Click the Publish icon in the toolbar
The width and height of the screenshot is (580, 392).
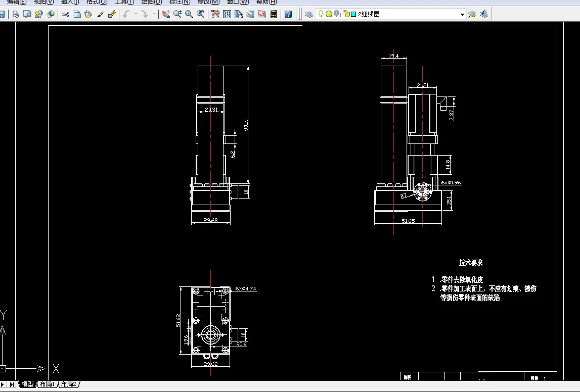click(x=39, y=14)
